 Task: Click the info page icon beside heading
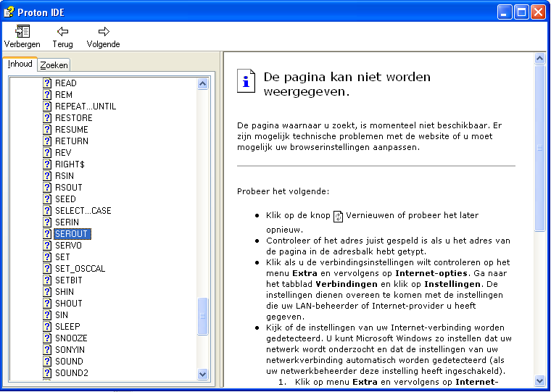pos(246,81)
